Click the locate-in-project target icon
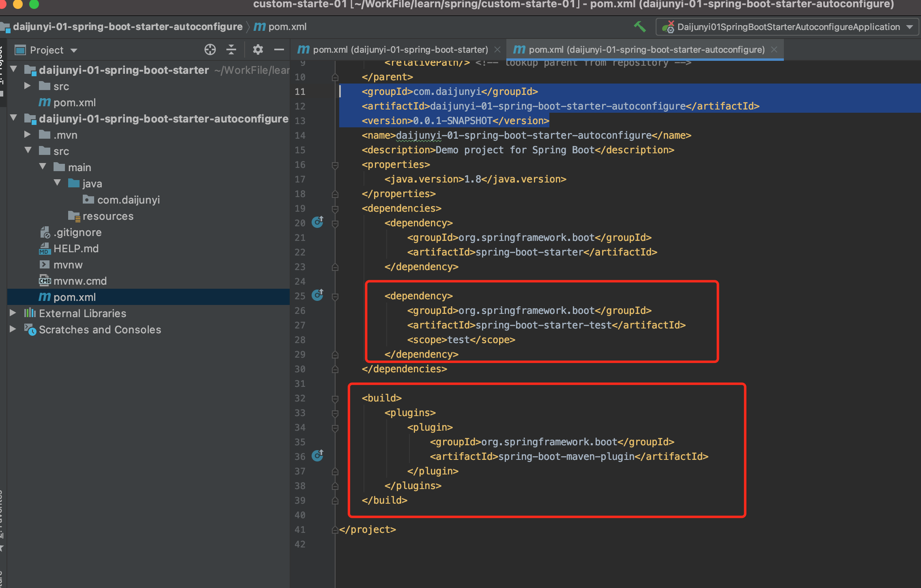Viewport: 921px width, 588px height. click(x=210, y=50)
